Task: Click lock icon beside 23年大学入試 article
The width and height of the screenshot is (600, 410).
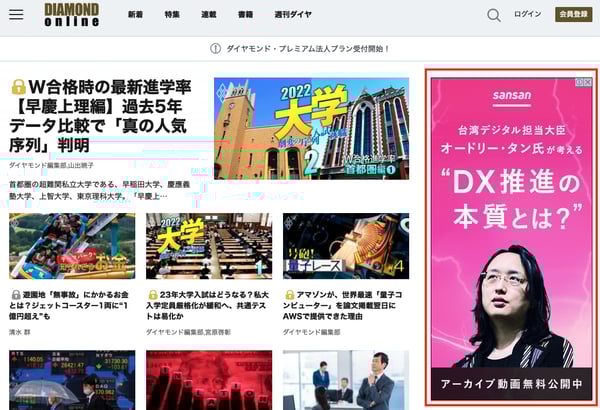Action: (x=153, y=295)
